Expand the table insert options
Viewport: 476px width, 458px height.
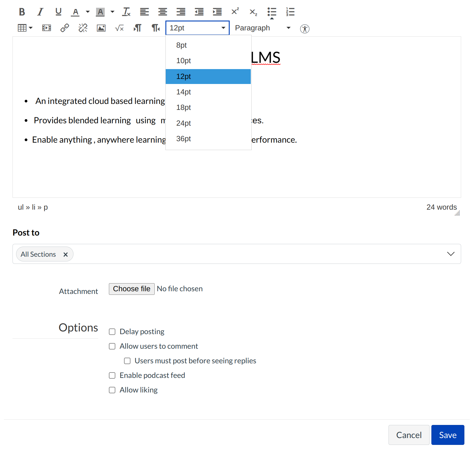point(31,28)
